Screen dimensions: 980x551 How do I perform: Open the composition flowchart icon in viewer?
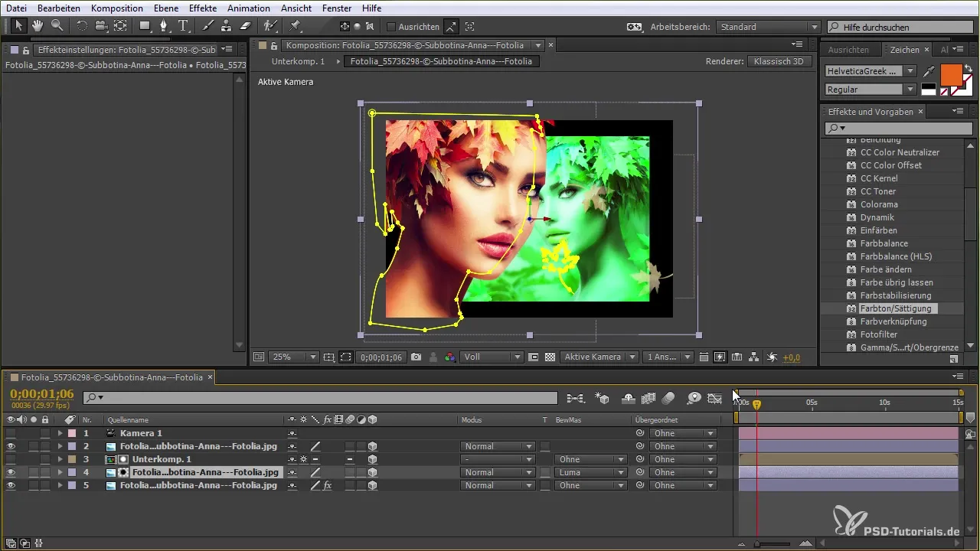click(x=753, y=357)
